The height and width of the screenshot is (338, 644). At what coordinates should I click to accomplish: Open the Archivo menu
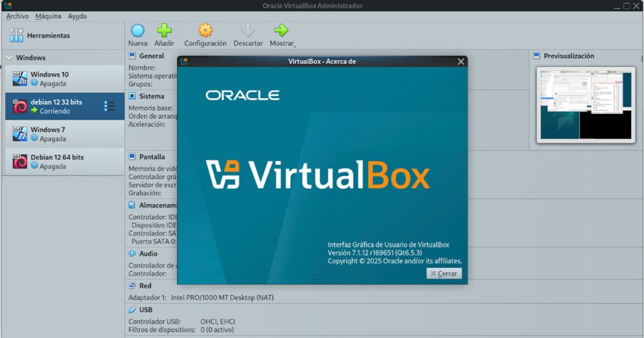(x=17, y=16)
